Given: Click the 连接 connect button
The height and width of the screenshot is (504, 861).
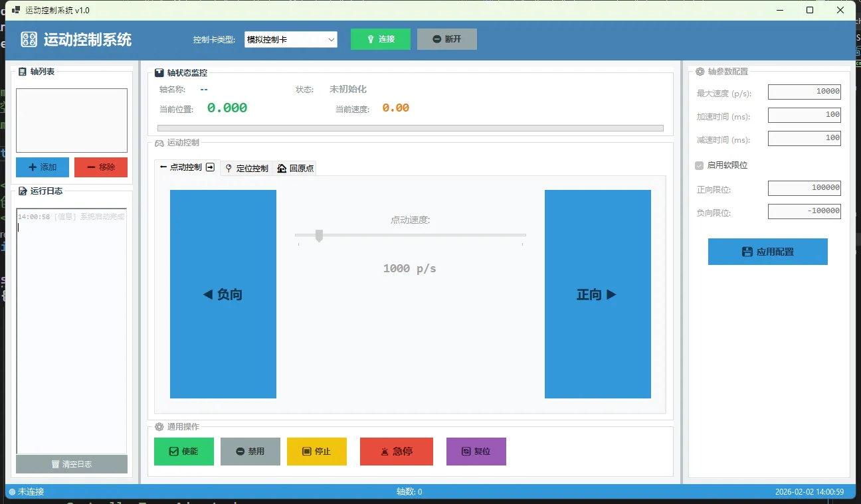Looking at the screenshot, I should pos(381,39).
